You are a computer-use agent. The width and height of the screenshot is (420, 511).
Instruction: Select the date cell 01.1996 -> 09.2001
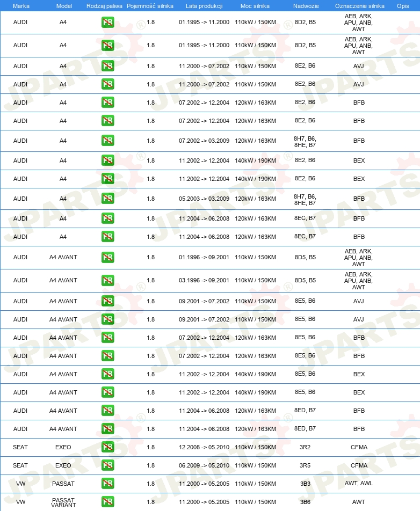(x=204, y=258)
